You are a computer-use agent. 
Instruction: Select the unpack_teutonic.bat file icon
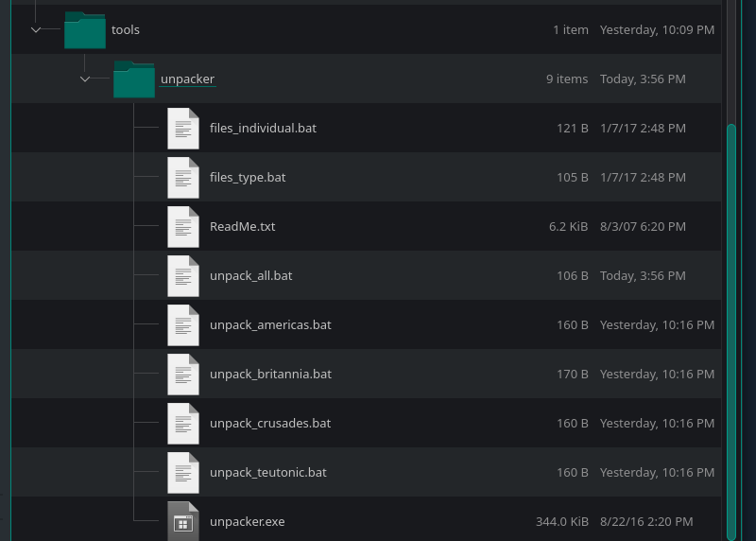(x=183, y=473)
